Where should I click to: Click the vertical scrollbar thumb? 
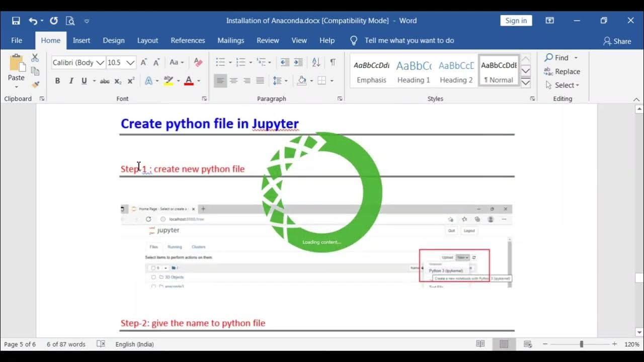coord(639,278)
